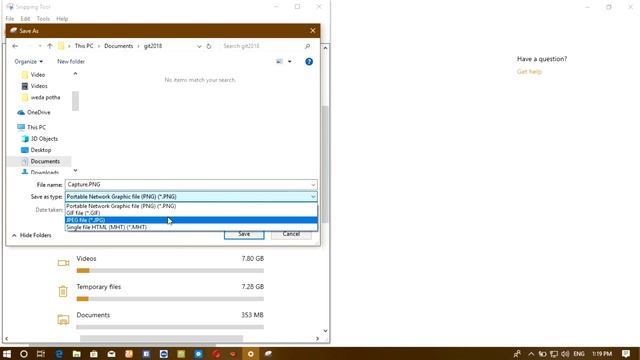
Task: Open view options dropdown arrow
Action: (289, 62)
